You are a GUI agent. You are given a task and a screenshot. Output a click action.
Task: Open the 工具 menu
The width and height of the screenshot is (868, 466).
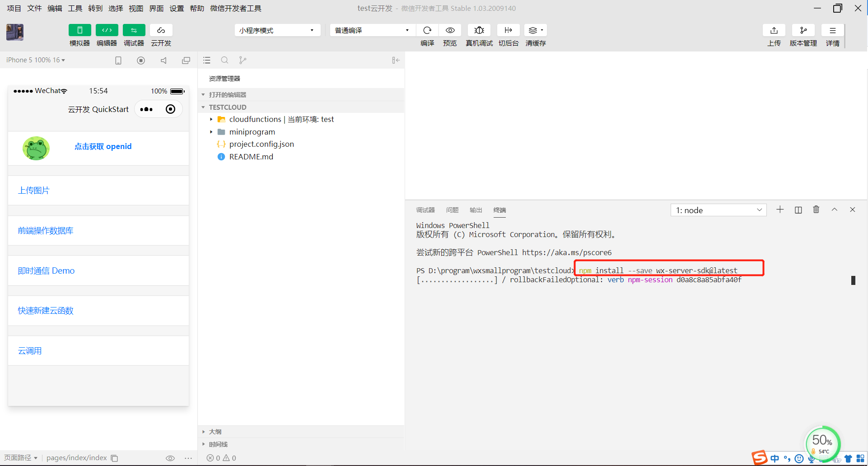[x=75, y=8]
